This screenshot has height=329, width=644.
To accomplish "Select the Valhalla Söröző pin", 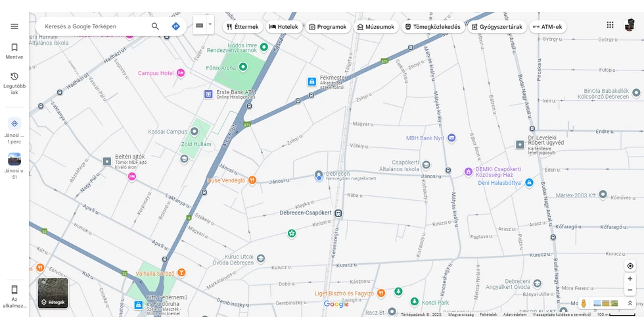I will click(181, 272).
